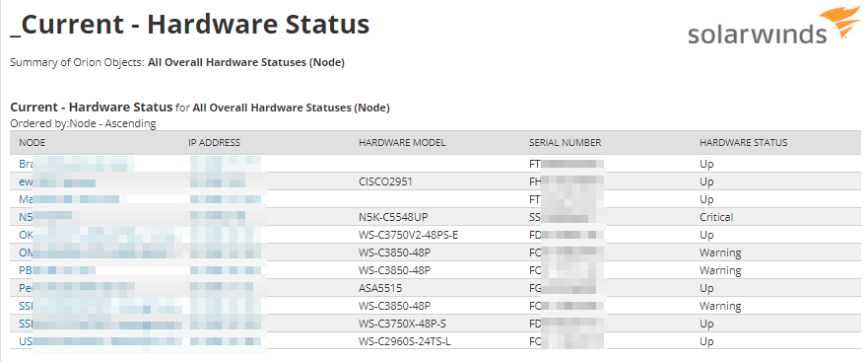Open the node link starting with Bra

point(77,164)
